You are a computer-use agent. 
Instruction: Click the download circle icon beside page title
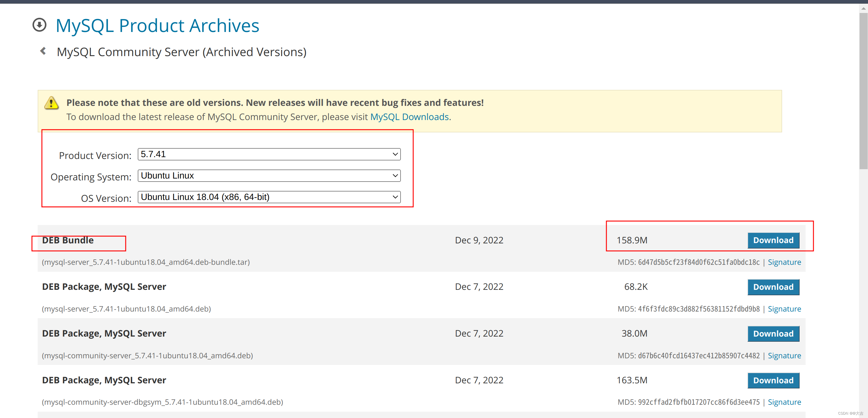point(39,25)
